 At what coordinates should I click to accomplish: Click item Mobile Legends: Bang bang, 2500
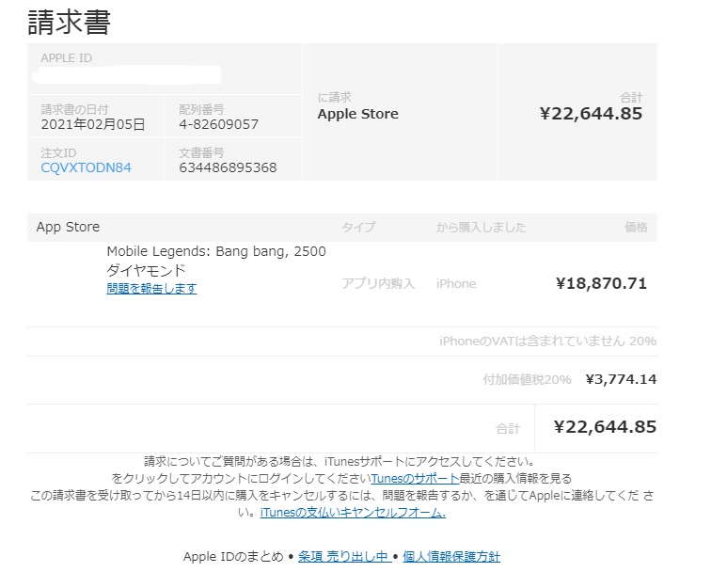pyautogui.click(x=216, y=251)
